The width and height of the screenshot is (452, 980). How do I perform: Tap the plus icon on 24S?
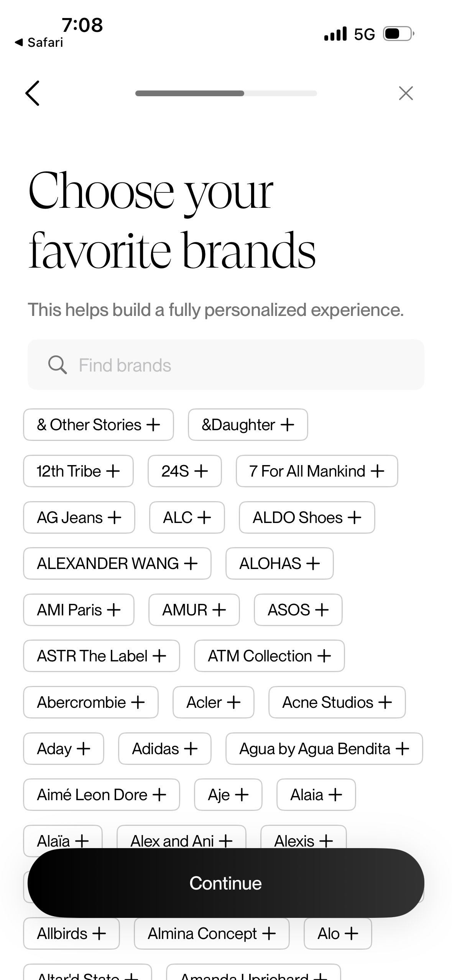click(201, 471)
